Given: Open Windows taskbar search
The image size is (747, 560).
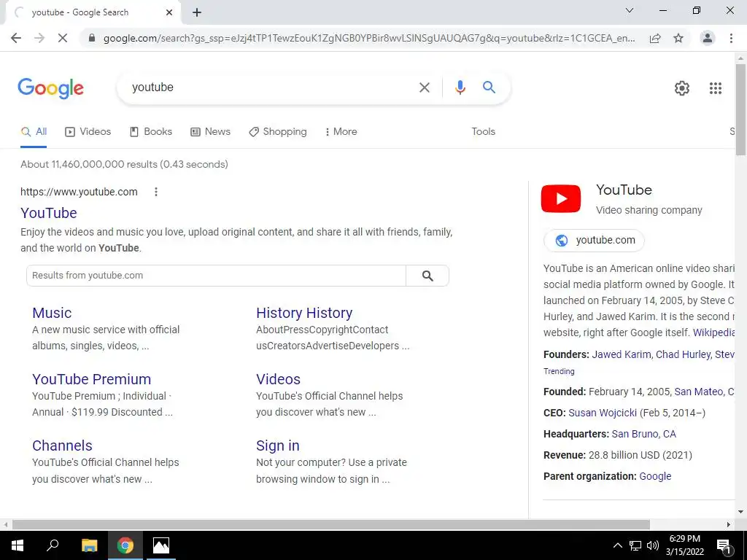Looking at the screenshot, I should (x=53, y=545).
